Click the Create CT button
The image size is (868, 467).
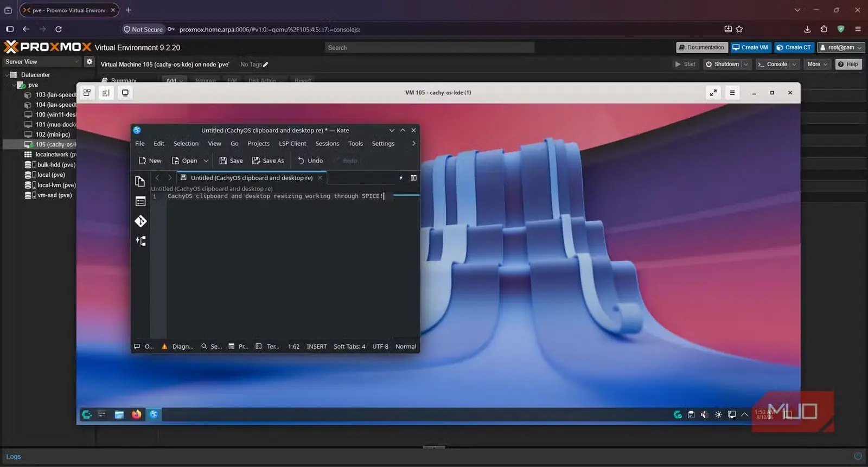(x=794, y=48)
